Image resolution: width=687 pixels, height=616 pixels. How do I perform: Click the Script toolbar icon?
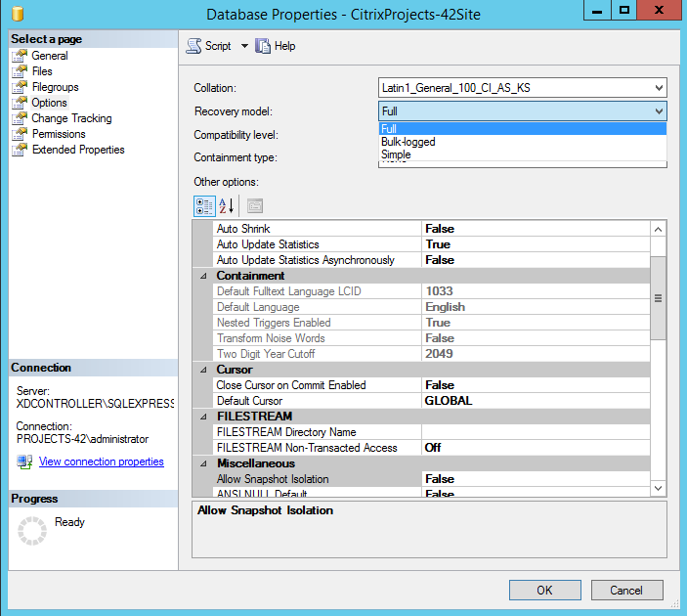click(x=193, y=46)
